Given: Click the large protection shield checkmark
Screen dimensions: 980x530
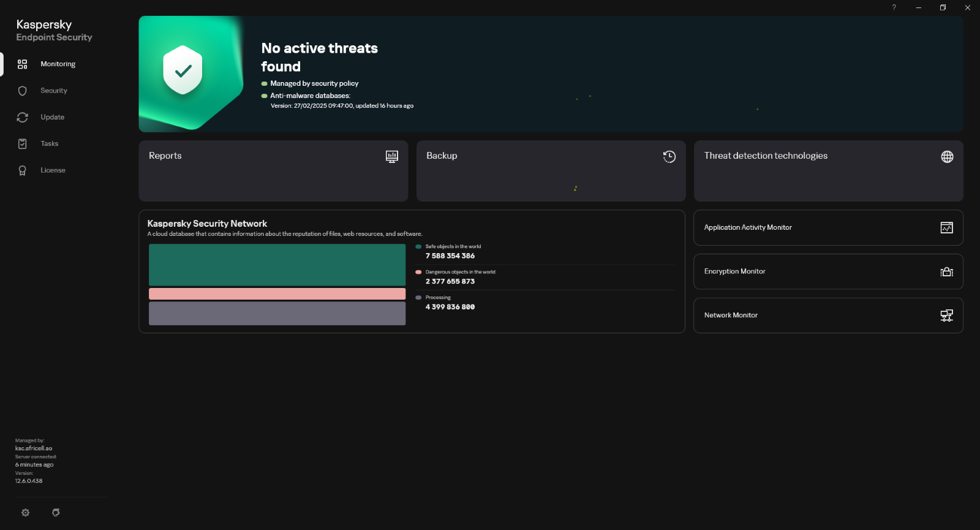Looking at the screenshot, I should pos(183,70).
